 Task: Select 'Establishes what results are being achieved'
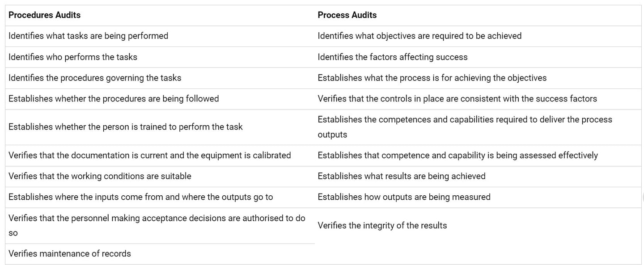coord(478,177)
